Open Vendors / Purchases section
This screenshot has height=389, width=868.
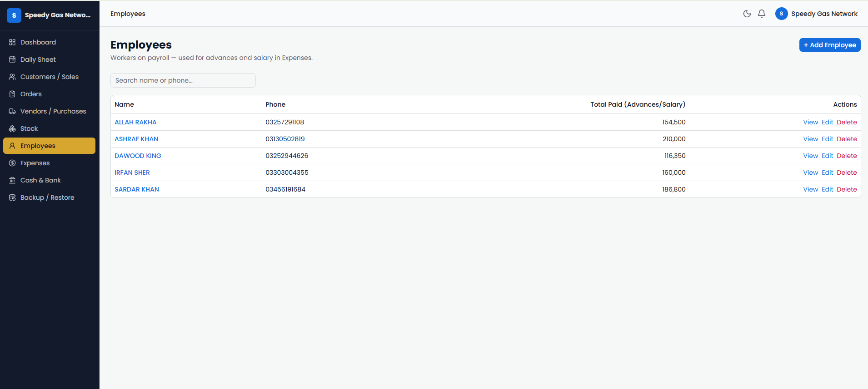tap(49, 111)
